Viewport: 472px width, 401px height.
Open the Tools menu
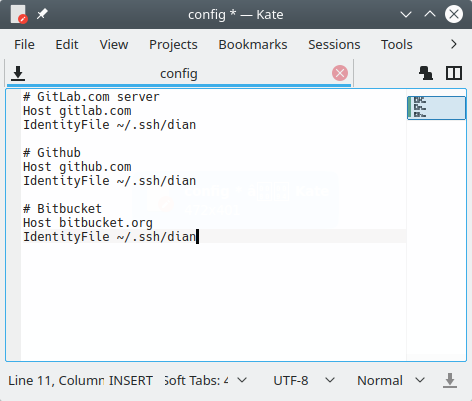tap(397, 44)
